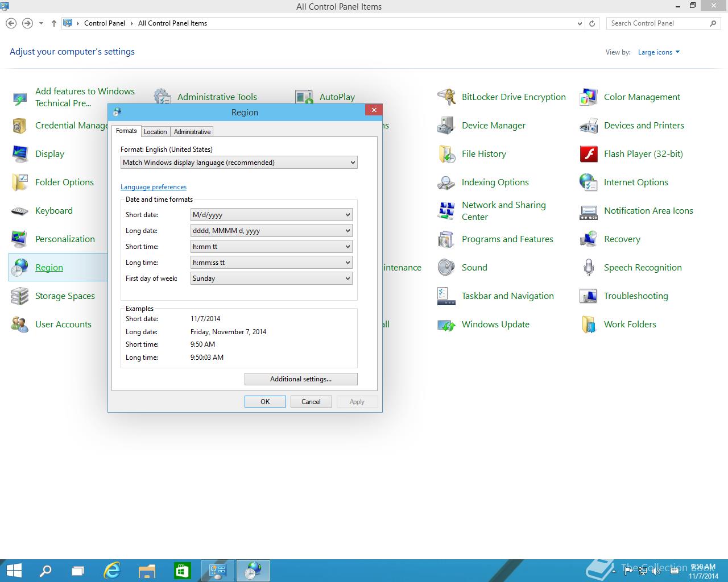Expand the Long time format dropdown
728x582 pixels.
271,263
